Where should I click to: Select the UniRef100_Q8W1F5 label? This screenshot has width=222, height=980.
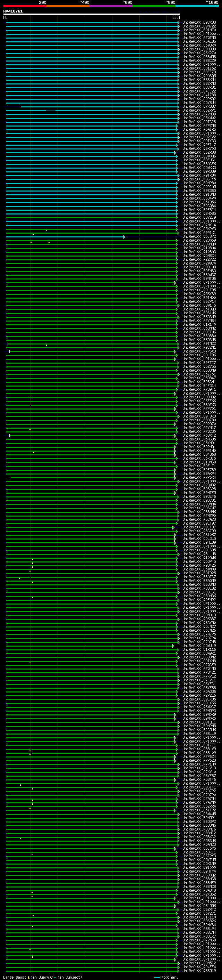(199, 306)
